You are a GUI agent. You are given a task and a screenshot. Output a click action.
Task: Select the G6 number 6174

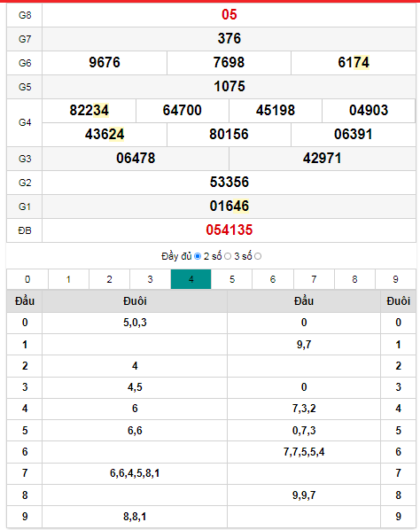(354, 63)
